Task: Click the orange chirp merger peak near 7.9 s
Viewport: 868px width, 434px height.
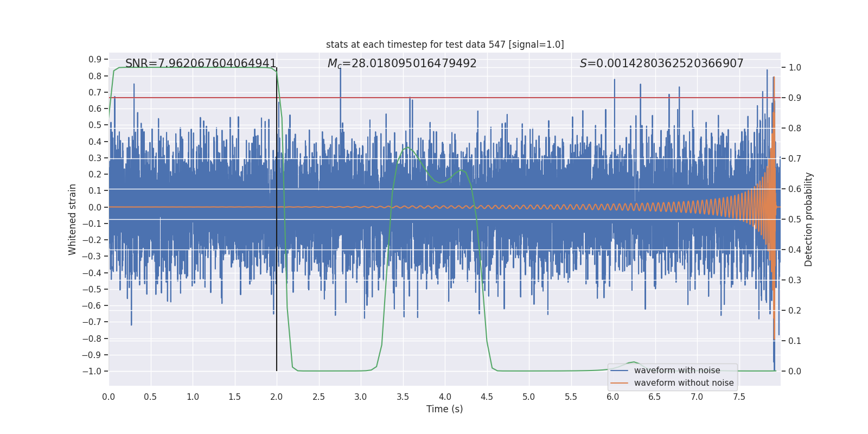Action: tap(774, 79)
